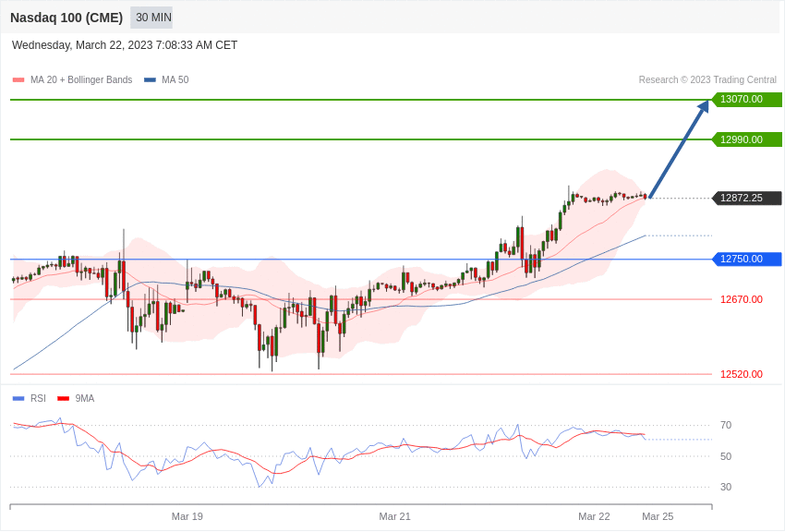Image resolution: width=785 pixels, height=532 pixels.
Task: Click the 12520.00 red support label
Action: click(742, 374)
